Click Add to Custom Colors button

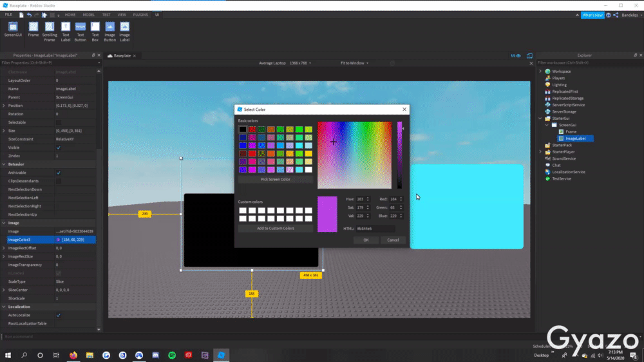point(275,229)
